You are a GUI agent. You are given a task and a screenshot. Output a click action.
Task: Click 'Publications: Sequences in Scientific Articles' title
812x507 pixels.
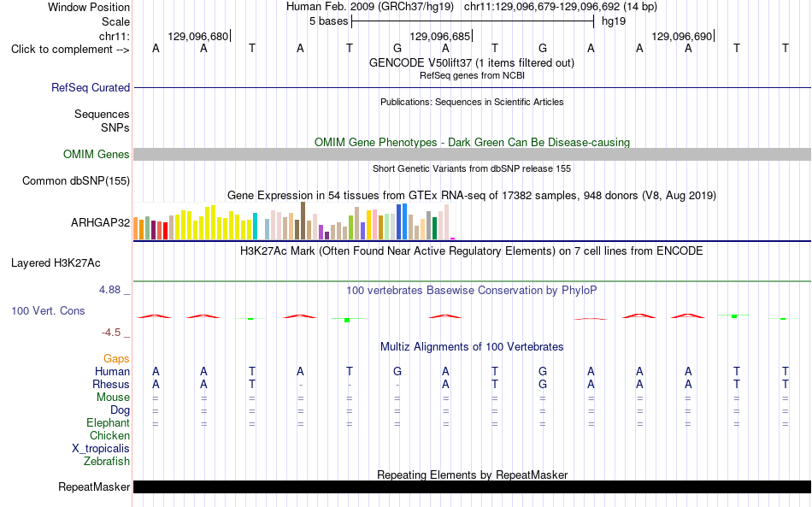coord(472,102)
